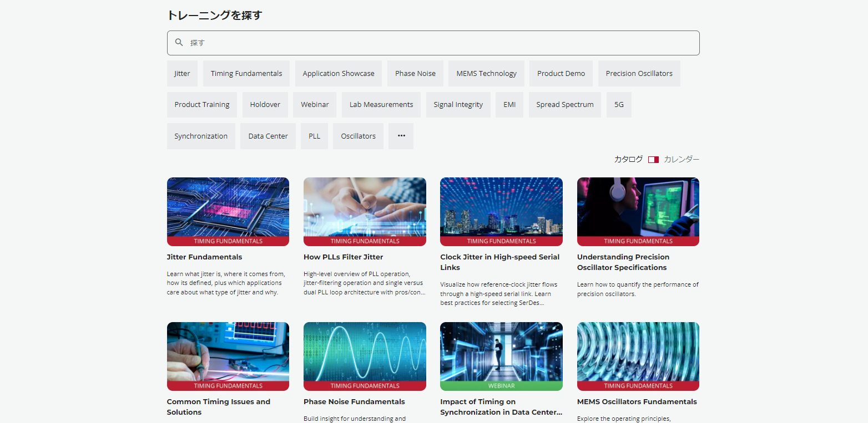This screenshot has height=423, width=868.
Task: Open Clock Jitter in High-speed Serial Links title
Action: coord(499,262)
